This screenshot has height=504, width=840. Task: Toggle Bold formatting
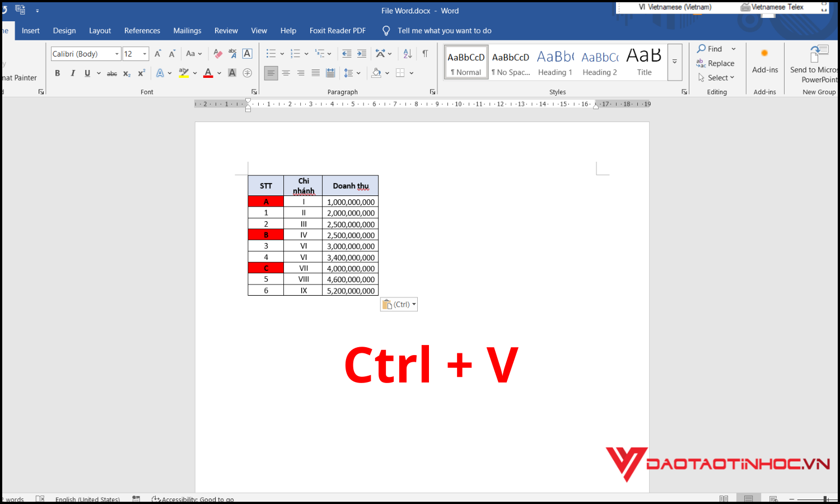click(x=57, y=73)
